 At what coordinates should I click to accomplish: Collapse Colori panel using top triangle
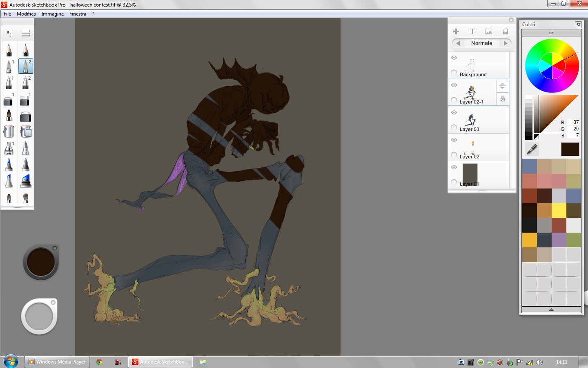point(551,33)
